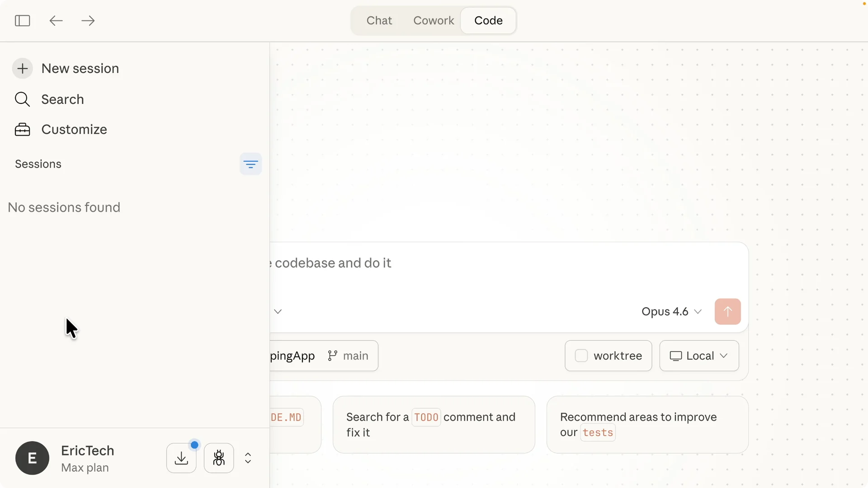
Task: Click the download update icon
Action: click(x=181, y=458)
